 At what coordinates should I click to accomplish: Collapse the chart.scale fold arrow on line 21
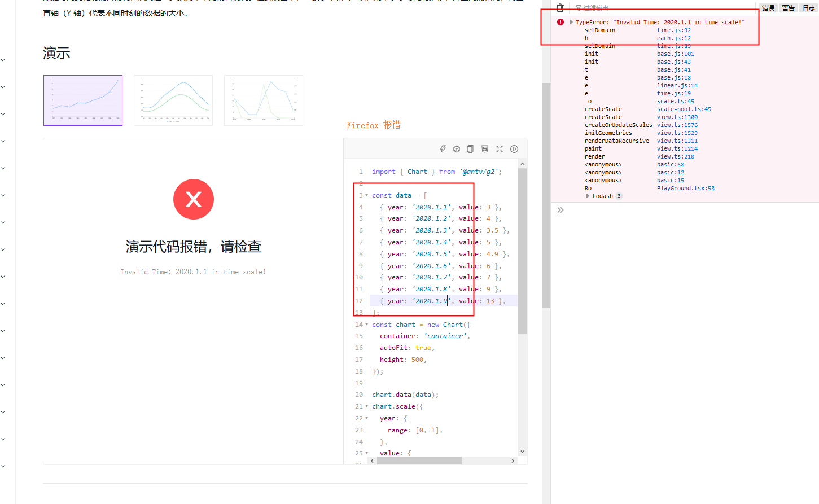(367, 406)
